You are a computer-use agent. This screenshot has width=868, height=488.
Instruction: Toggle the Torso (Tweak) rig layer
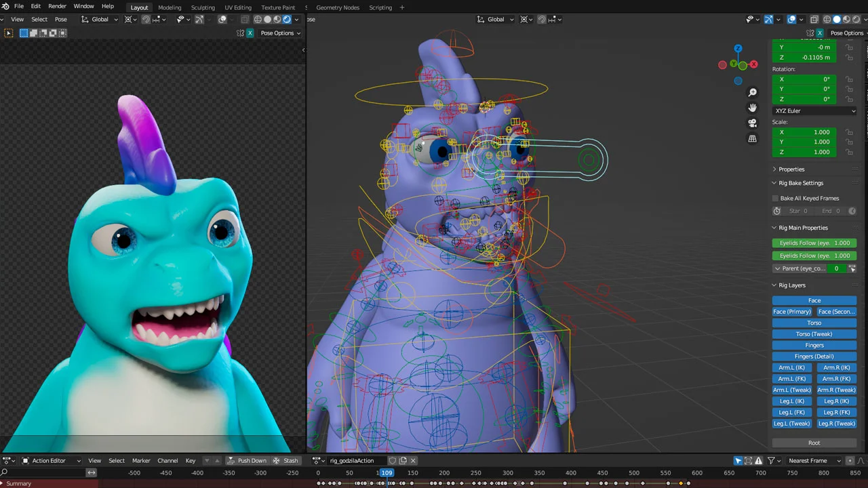coord(814,333)
